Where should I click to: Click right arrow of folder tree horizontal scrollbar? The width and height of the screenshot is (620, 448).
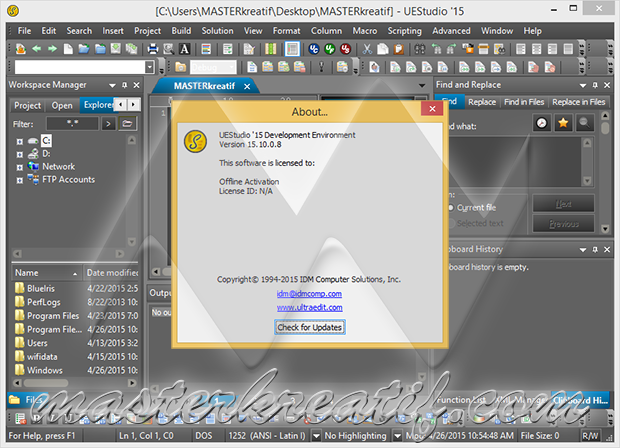[120, 253]
